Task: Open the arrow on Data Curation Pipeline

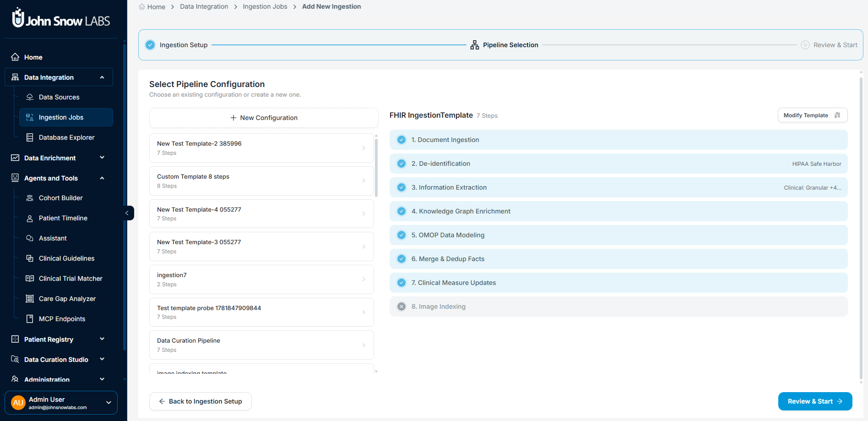Action: (x=364, y=345)
